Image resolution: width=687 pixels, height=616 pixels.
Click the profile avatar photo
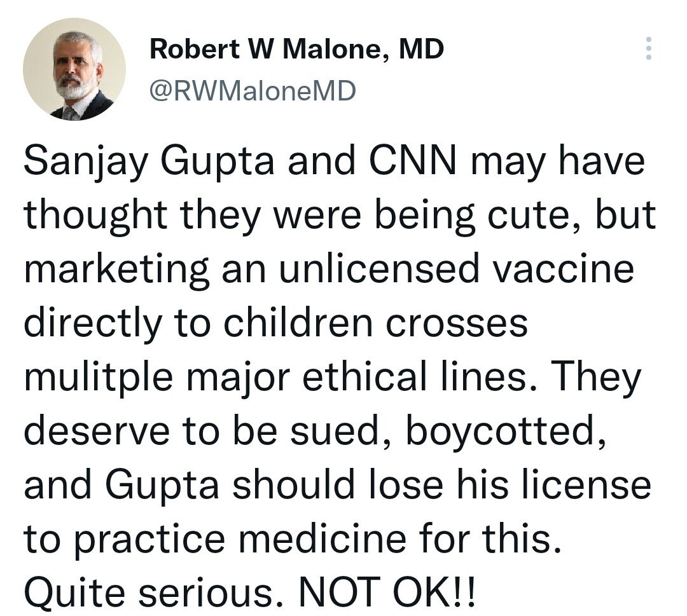(74, 69)
